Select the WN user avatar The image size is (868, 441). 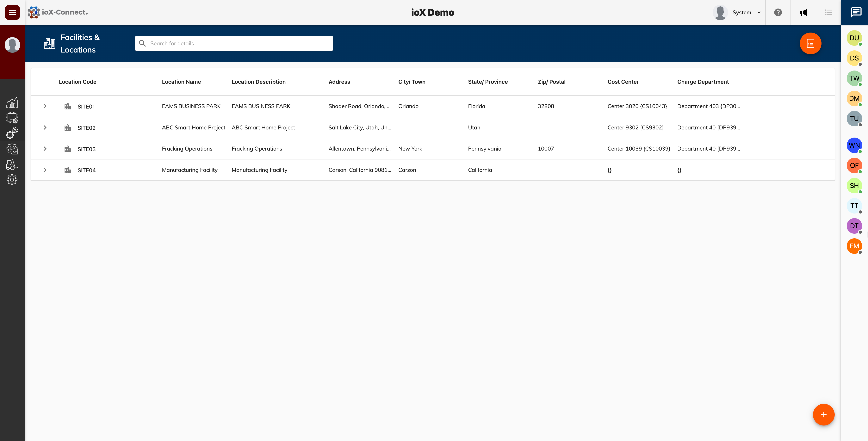854,145
